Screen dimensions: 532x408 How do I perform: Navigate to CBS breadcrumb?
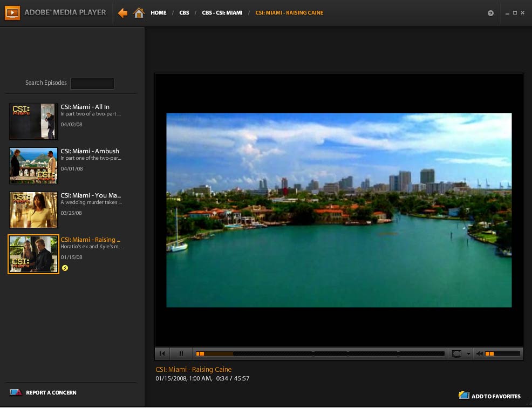click(184, 13)
